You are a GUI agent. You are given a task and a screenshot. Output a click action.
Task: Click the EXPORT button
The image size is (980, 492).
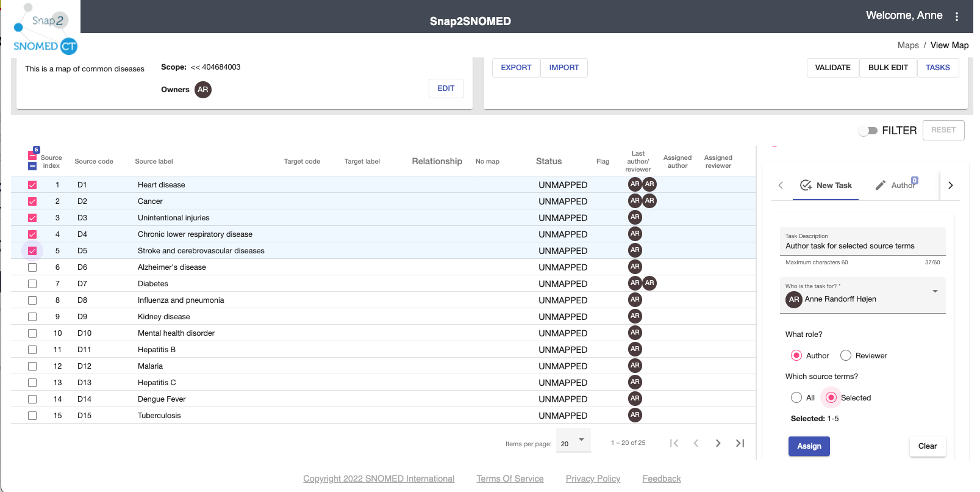[516, 68]
